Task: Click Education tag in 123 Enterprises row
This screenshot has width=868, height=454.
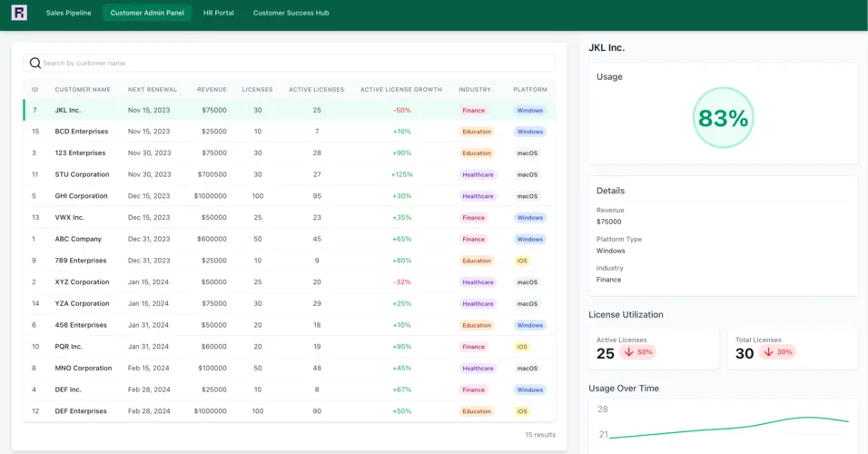Action: 477,153
